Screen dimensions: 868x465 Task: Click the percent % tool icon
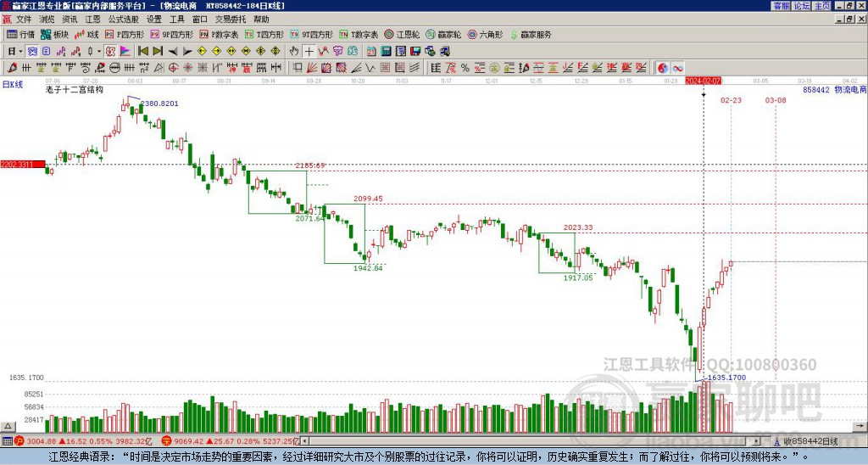465,68
